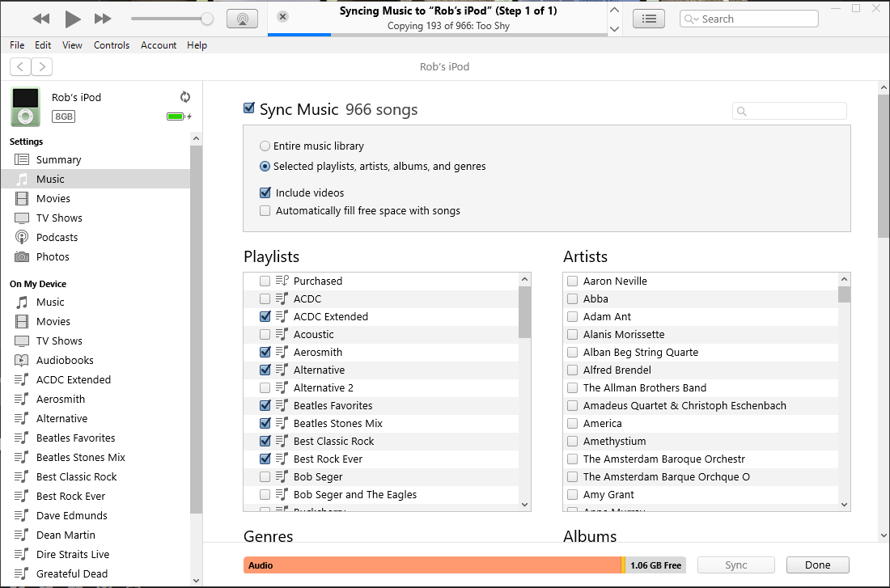
Task: Click the battery charge indicator icon
Action: coord(179,116)
